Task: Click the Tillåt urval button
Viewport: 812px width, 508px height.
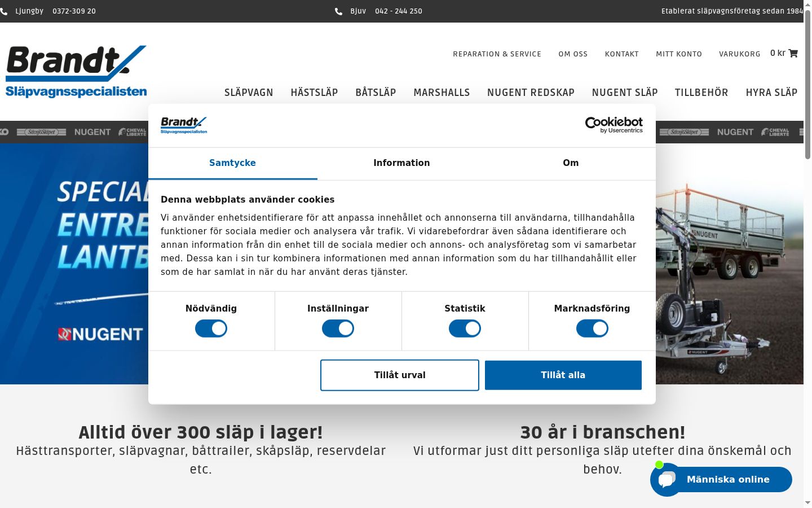Action: click(400, 375)
